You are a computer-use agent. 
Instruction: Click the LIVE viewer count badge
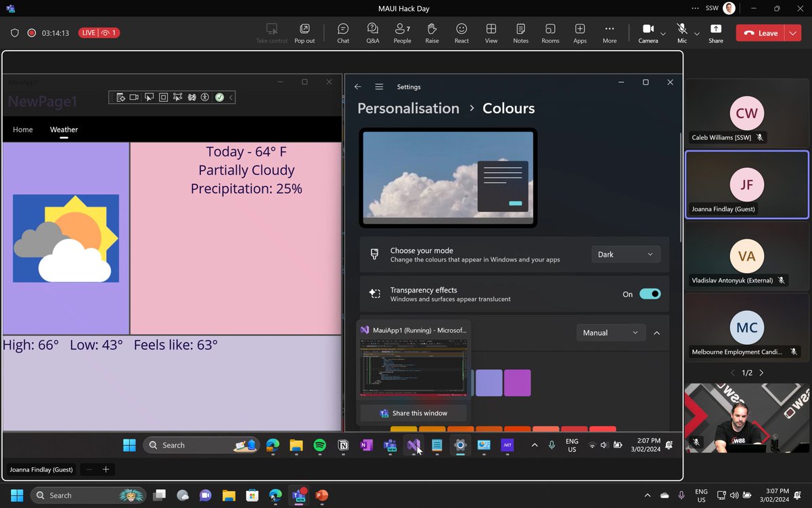[99, 33]
